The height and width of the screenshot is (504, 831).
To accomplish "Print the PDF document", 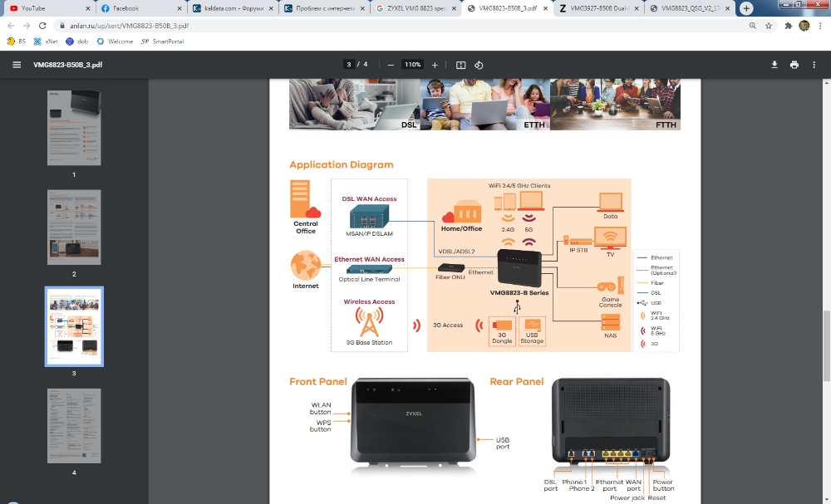I will 794,65.
